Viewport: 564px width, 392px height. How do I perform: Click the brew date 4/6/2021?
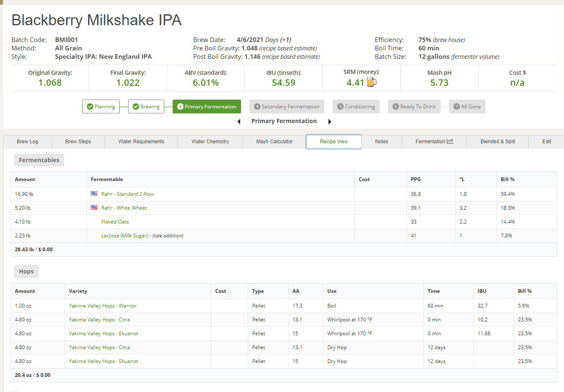tap(250, 40)
